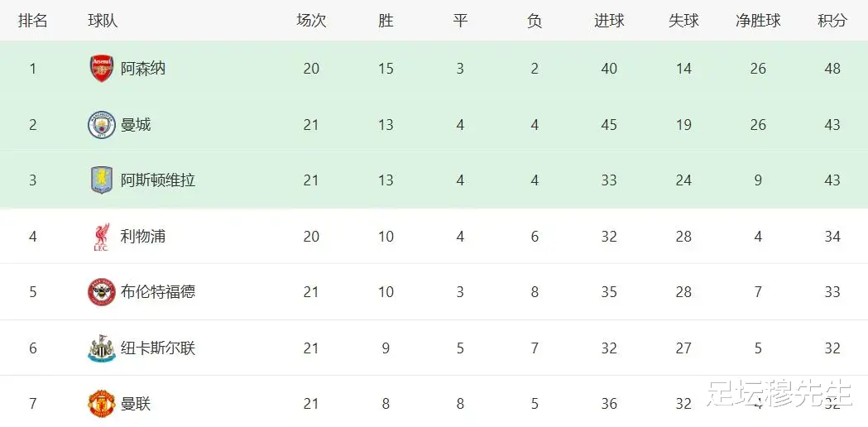Click the 失球 column header
868x427 pixels.
click(x=683, y=21)
